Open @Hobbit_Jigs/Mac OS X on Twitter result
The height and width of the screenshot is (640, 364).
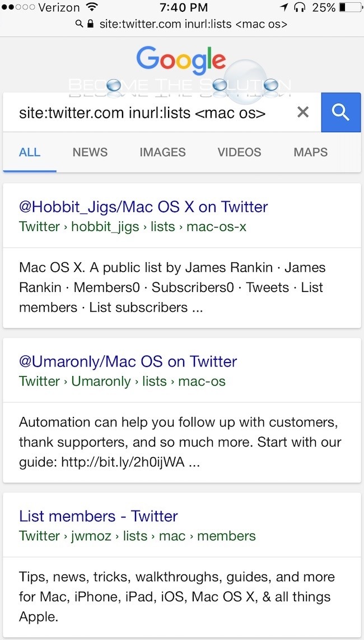(x=143, y=207)
